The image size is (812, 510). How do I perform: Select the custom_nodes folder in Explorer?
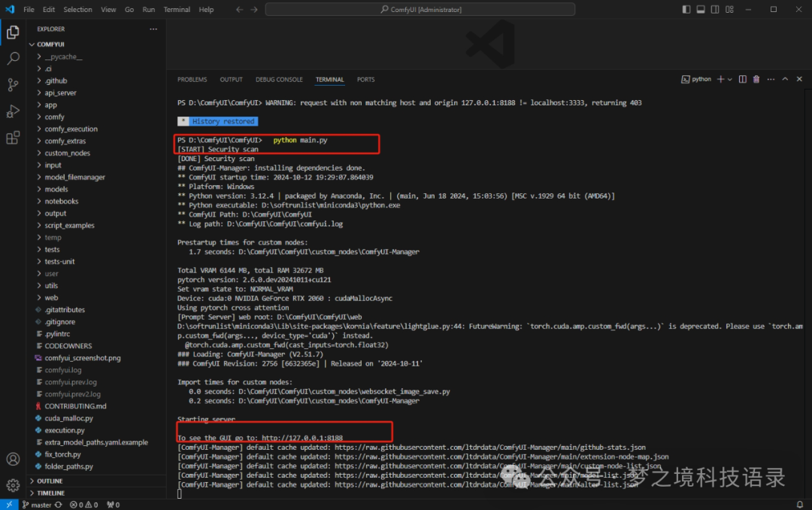[x=67, y=153]
